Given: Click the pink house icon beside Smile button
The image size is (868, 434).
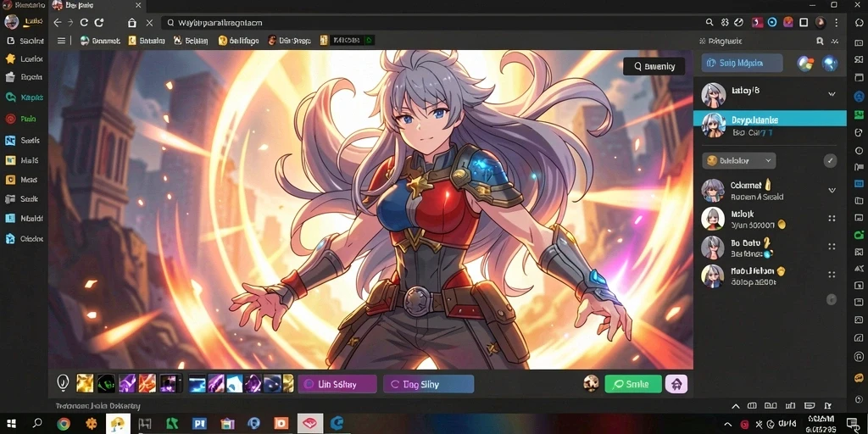Looking at the screenshot, I should 676,384.
